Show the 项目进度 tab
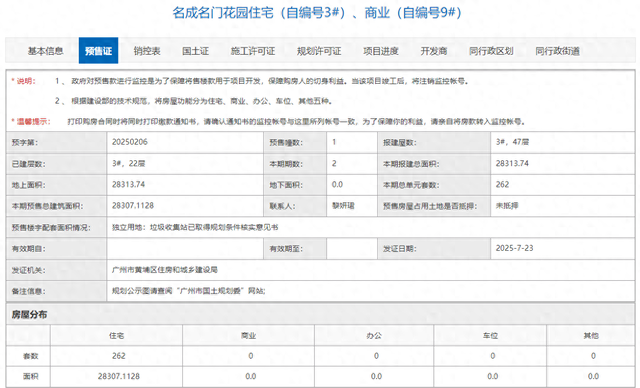 pyautogui.click(x=381, y=51)
